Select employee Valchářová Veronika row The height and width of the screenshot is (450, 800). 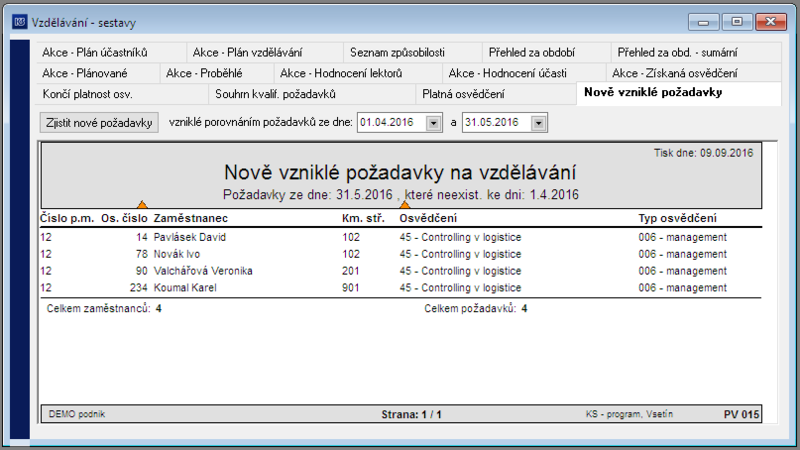pyautogui.click(x=401, y=271)
